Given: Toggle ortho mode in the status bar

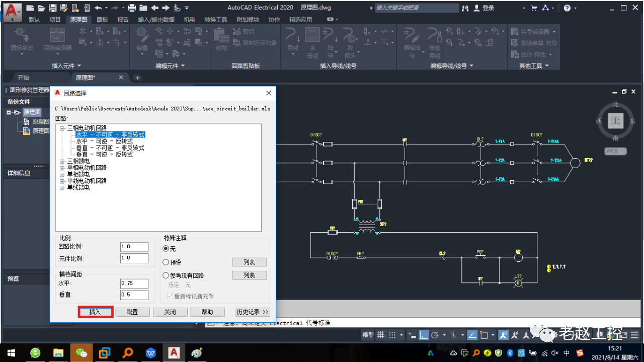Looking at the screenshot, I should pos(424,335).
